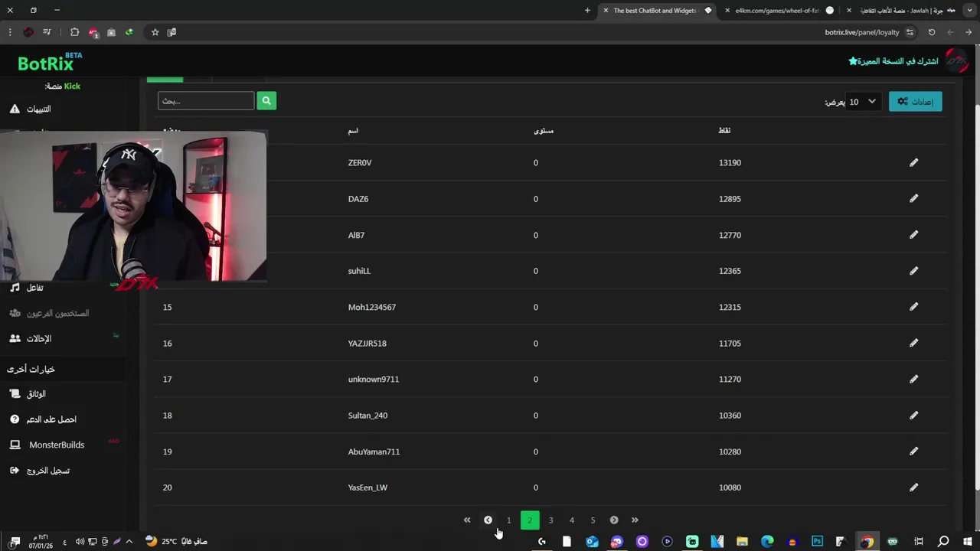Edit YAZJJR518's row with pencil icon
Image resolution: width=980 pixels, height=551 pixels.
(913, 343)
